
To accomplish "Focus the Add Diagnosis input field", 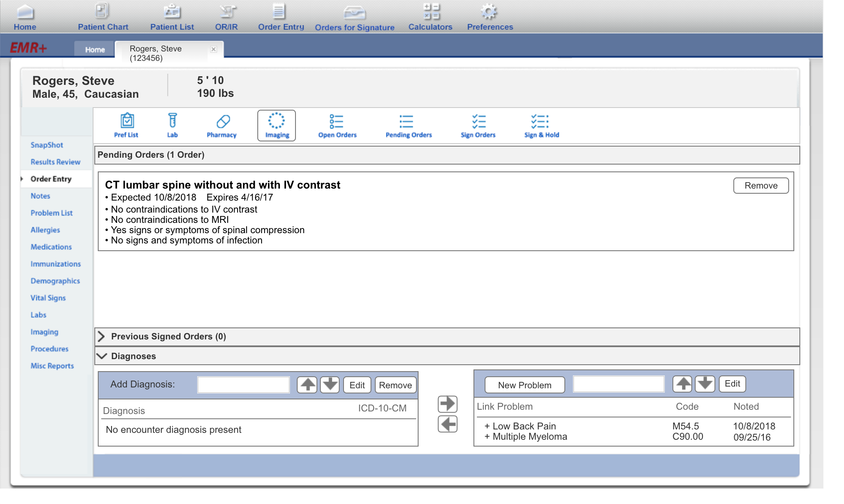I will tap(243, 384).
